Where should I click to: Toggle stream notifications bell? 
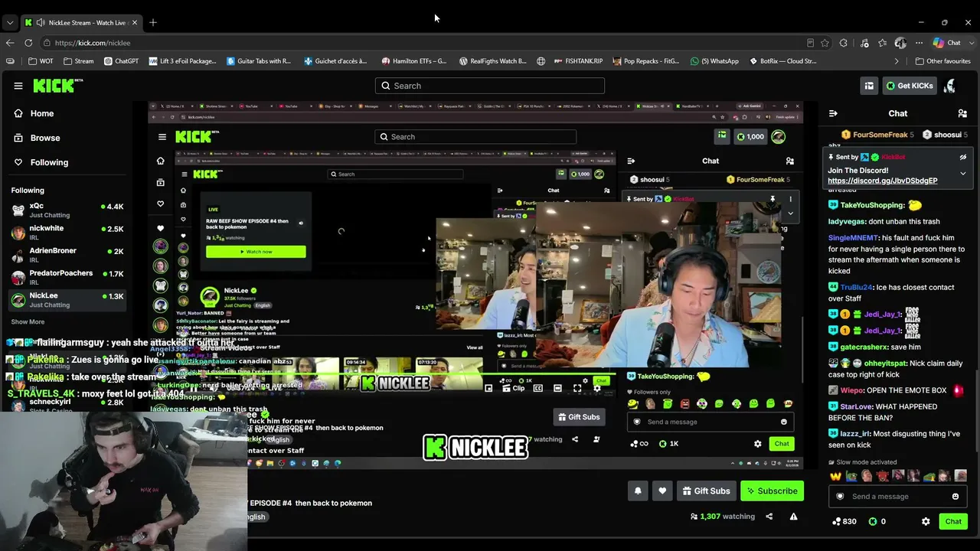(638, 491)
